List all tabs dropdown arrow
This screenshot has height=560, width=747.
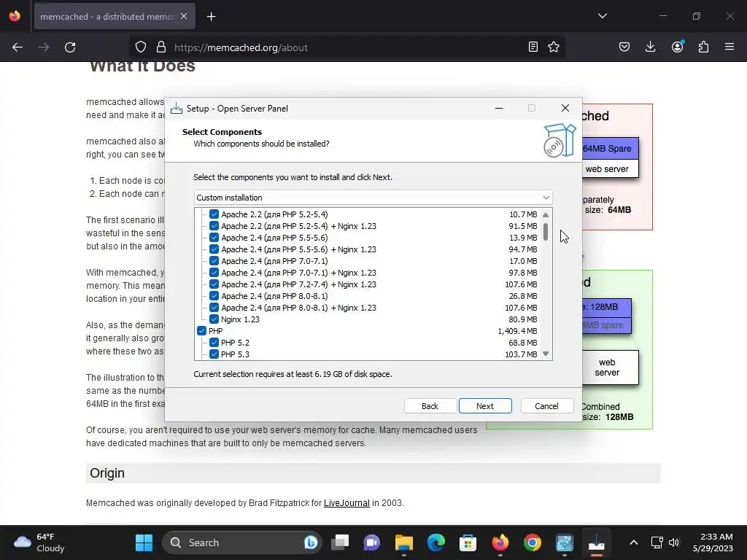[x=602, y=16]
